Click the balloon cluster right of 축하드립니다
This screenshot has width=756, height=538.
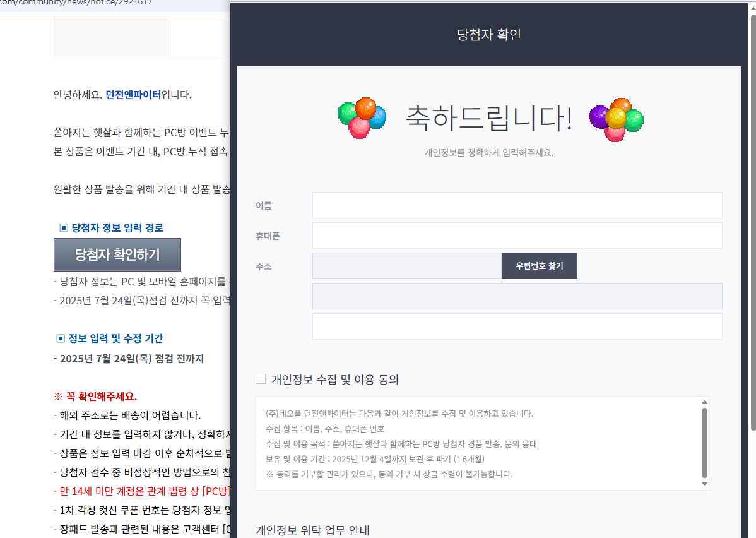tap(615, 119)
